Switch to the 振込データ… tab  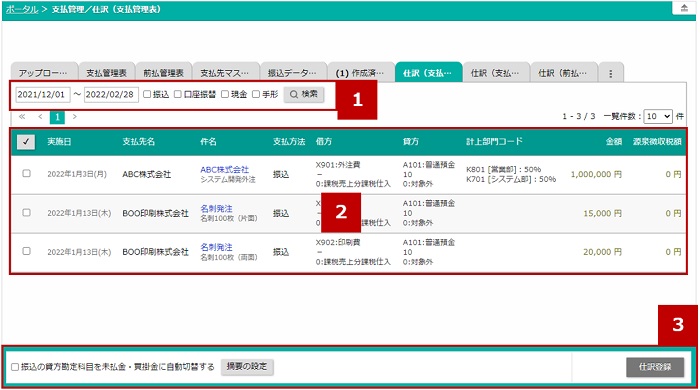click(292, 73)
